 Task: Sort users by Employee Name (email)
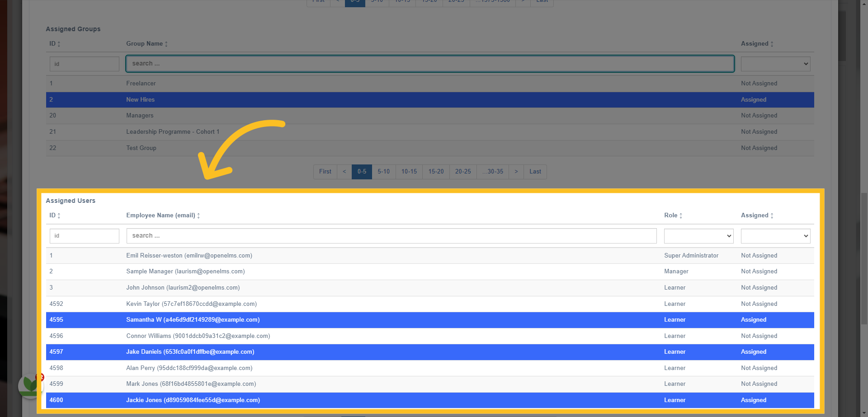tap(163, 216)
